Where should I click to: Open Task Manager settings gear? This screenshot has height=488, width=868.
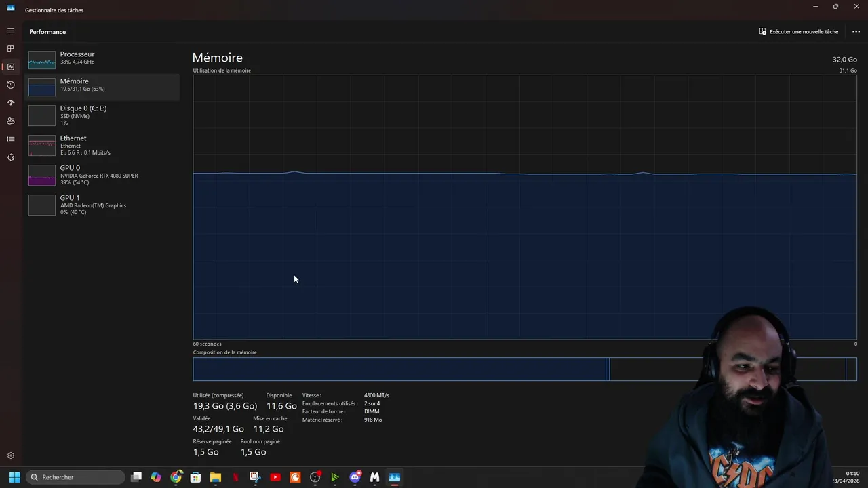pos(10,456)
